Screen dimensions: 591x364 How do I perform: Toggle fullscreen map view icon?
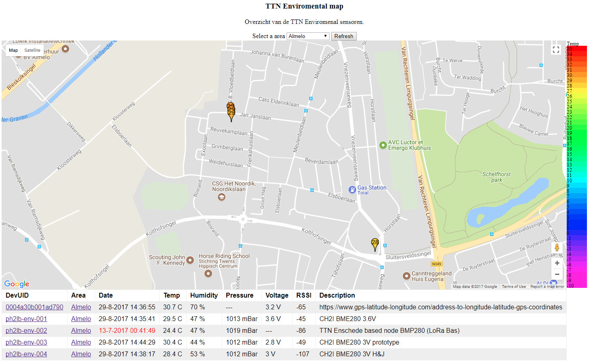point(556,50)
